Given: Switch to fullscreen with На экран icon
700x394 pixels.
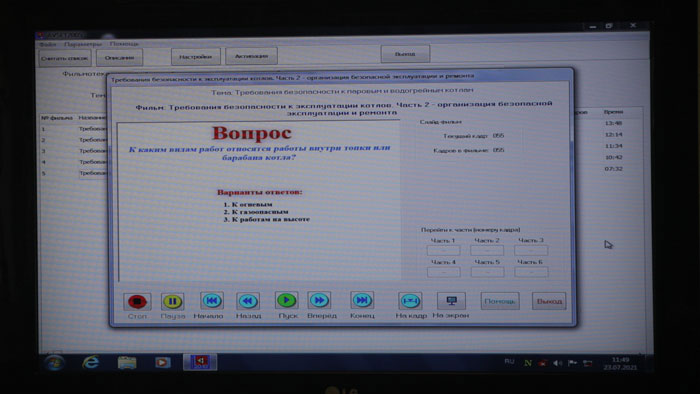Looking at the screenshot, I should coord(451,301).
